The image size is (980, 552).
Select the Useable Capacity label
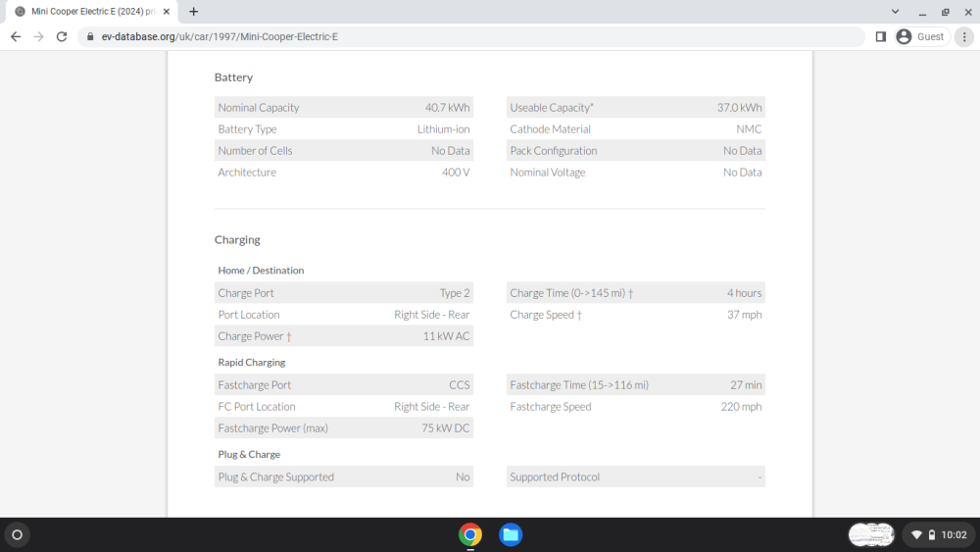552,108
